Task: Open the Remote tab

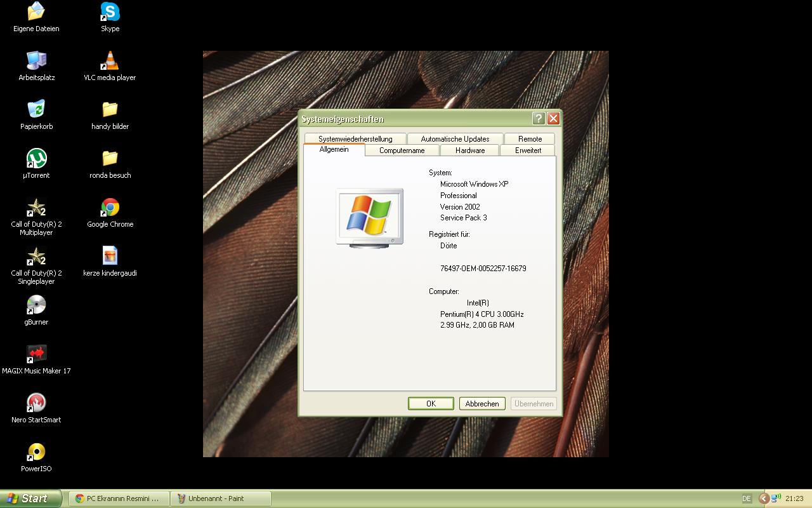Action: 530,139
